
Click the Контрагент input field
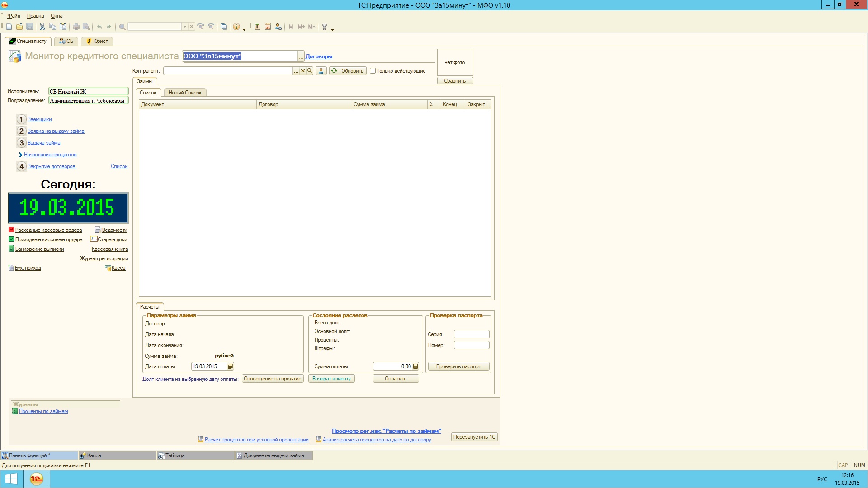(228, 71)
